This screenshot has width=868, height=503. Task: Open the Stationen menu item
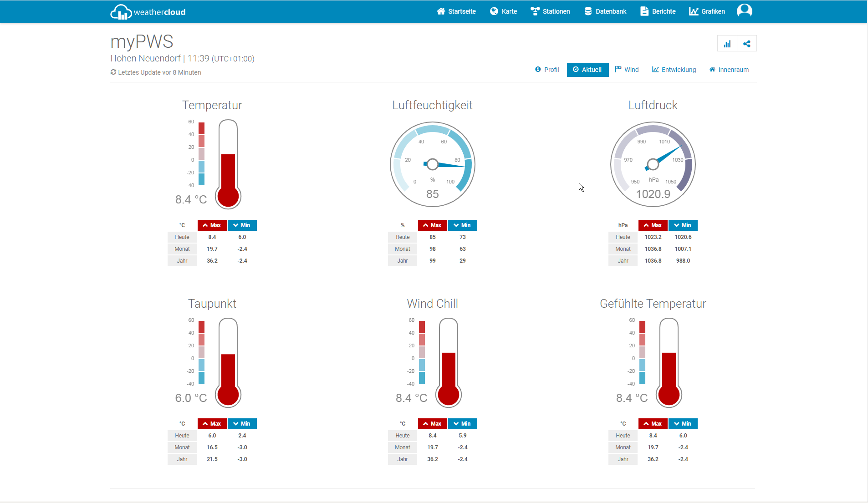(551, 11)
